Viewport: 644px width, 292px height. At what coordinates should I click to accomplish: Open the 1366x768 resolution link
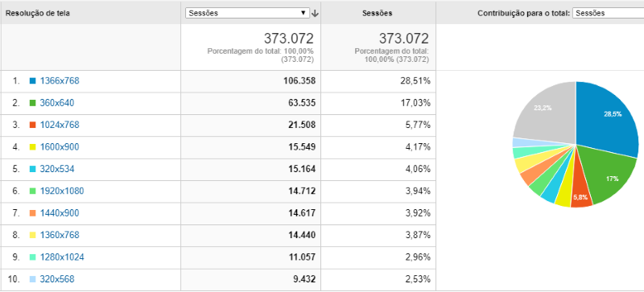click(x=60, y=81)
